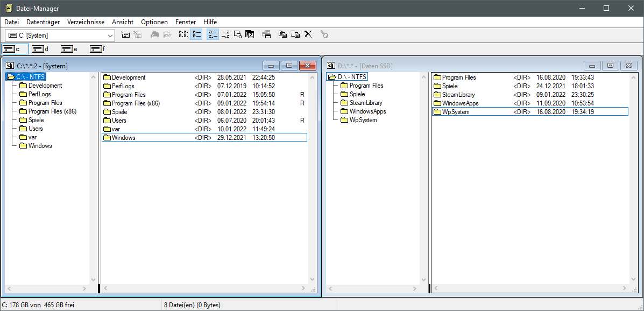Click folder icon of Users in C: file list
This screenshot has width=644, height=311.
107,121
